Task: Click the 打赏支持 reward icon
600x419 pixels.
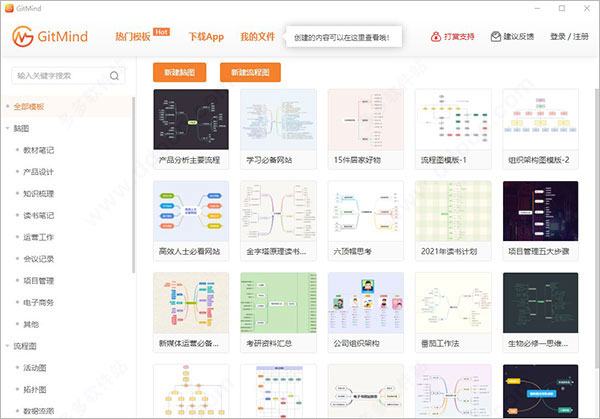Action: [436, 37]
